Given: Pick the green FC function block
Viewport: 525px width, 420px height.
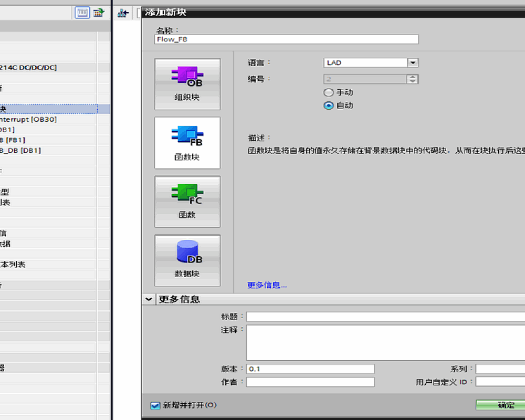Looking at the screenshot, I should click(x=187, y=202).
